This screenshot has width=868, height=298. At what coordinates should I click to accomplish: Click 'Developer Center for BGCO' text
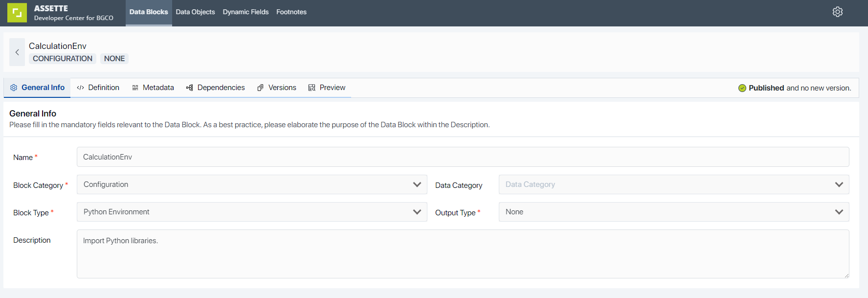click(74, 18)
